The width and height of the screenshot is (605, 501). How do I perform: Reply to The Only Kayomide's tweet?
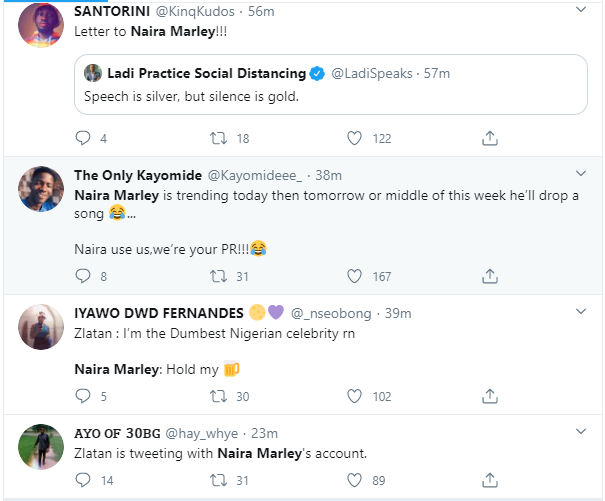tap(83, 276)
